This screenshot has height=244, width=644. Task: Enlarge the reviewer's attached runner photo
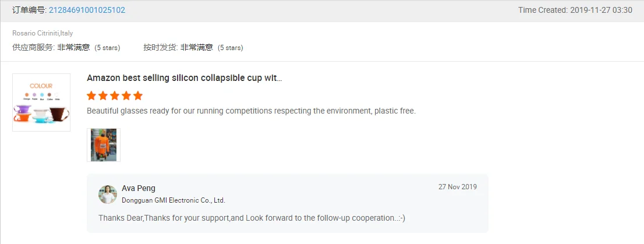pos(104,145)
